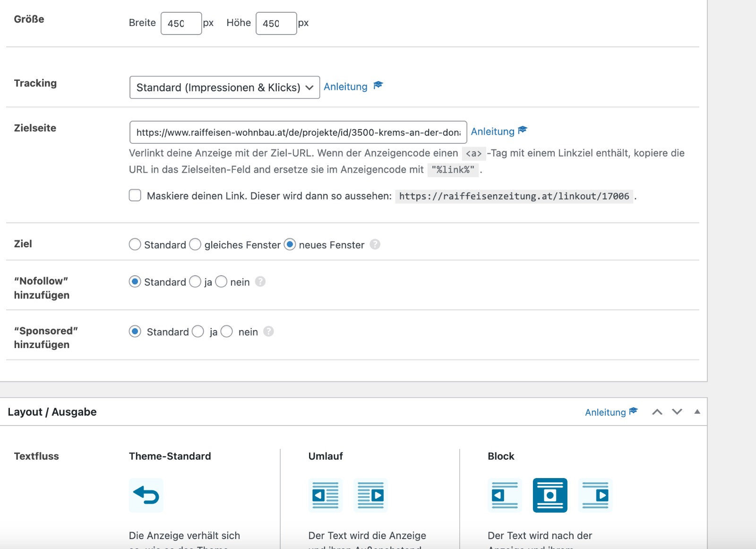Click the masked linkout URL example

(x=514, y=196)
